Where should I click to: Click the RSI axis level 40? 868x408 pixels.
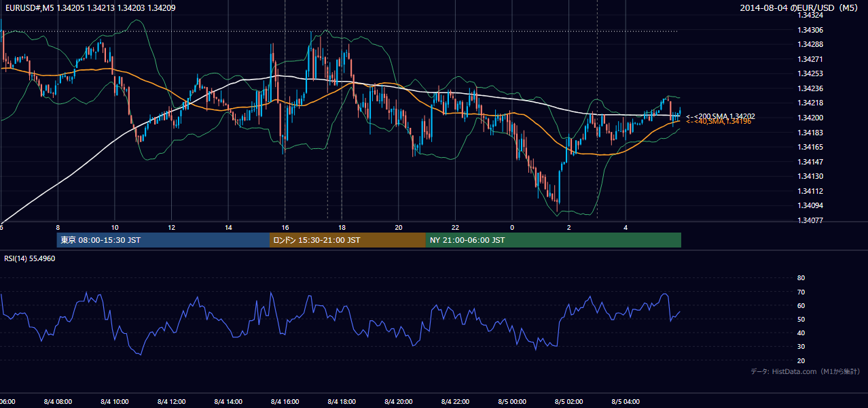click(x=801, y=333)
